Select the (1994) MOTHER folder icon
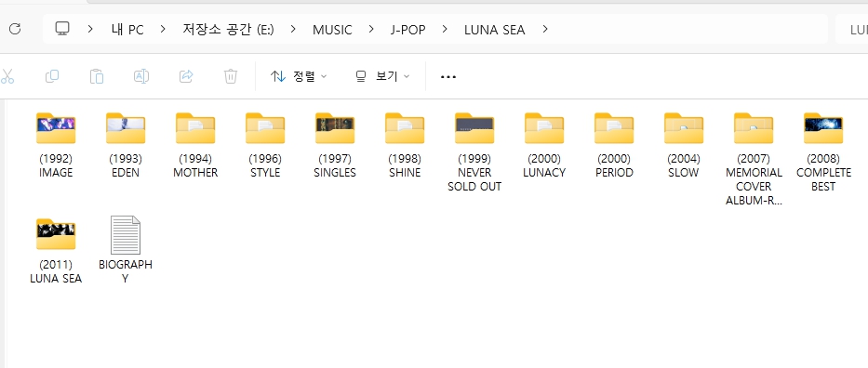This screenshot has height=368, width=868. tap(195, 128)
